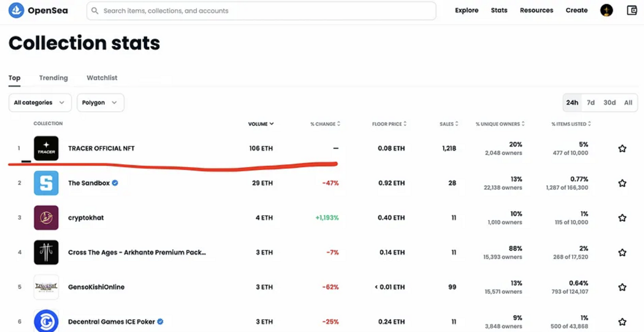
Task: Click Create in the header
Action: coord(577,10)
